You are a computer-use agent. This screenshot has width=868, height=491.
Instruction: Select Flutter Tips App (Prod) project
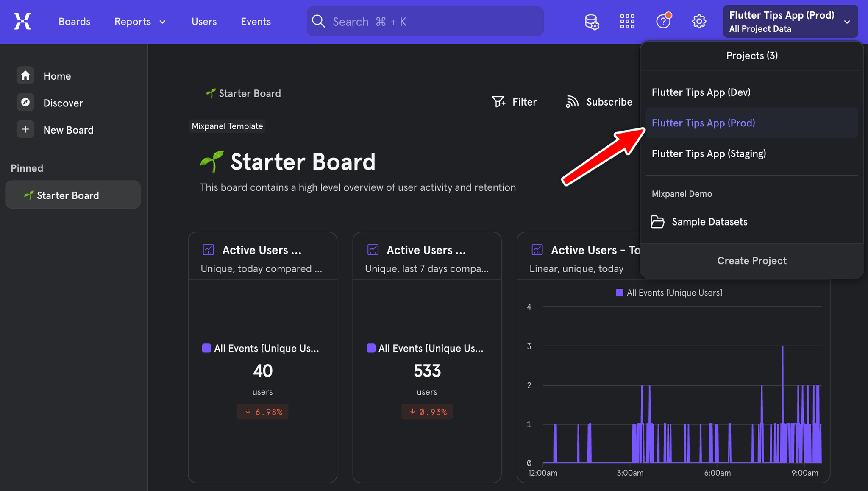[751, 123]
